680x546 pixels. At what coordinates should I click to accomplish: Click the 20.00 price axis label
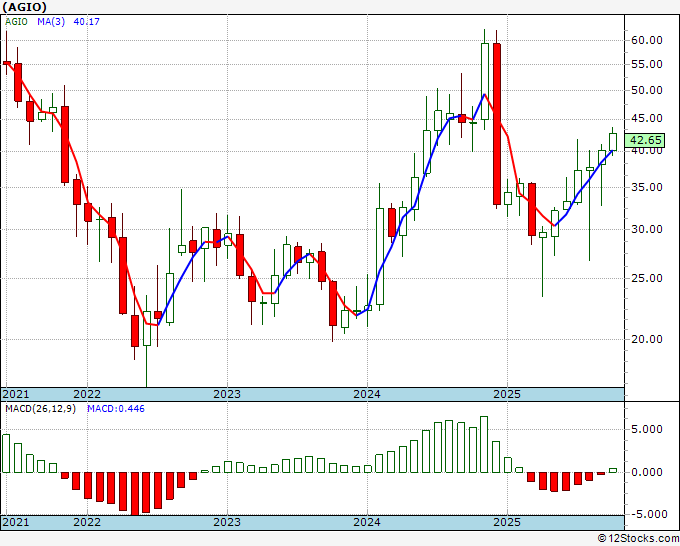click(647, 339)
